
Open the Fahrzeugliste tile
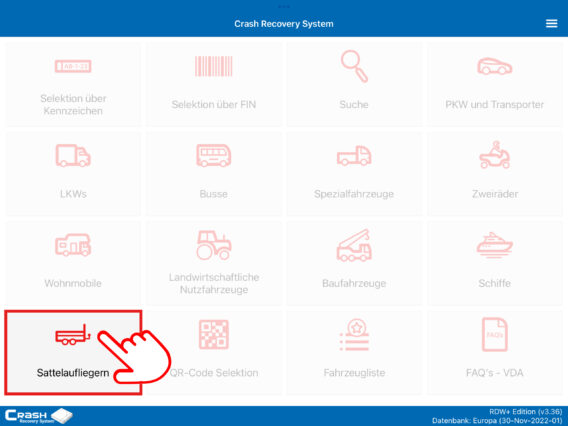coord(354,352)
